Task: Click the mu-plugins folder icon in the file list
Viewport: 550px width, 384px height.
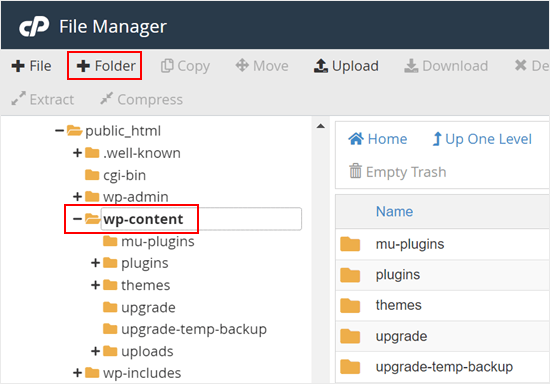Action: point(350,244)
